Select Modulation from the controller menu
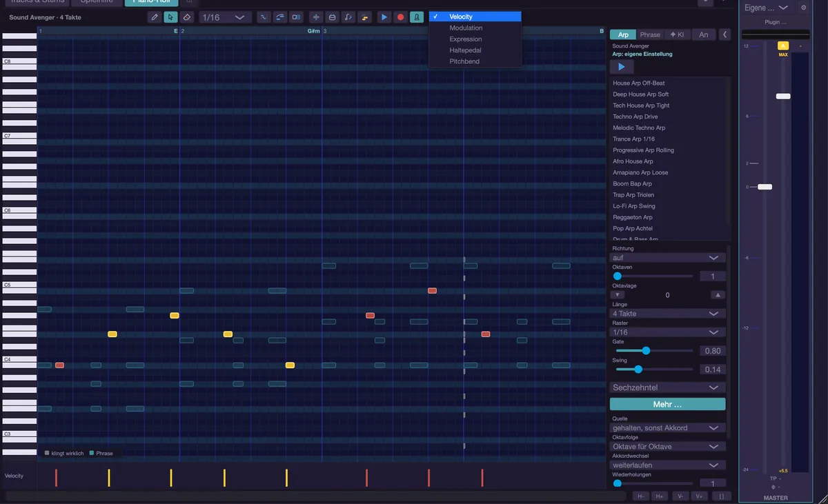This screenshot has height=504, width=828. click(475, 28)
